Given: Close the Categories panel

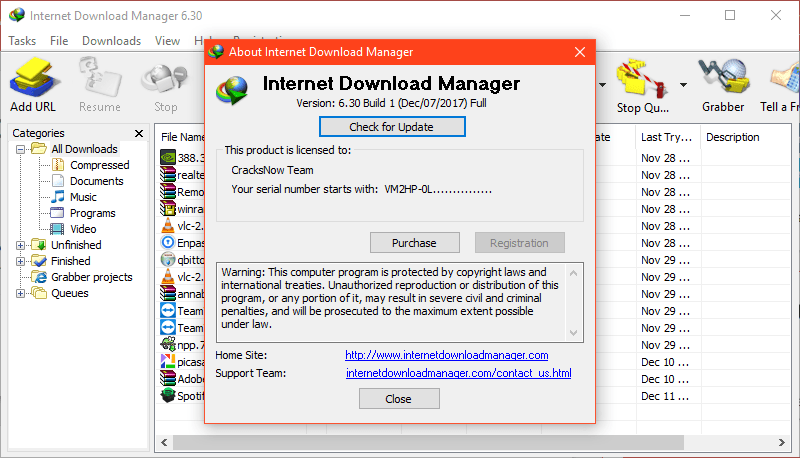Looking at the screenshot, I should point(139,133).
